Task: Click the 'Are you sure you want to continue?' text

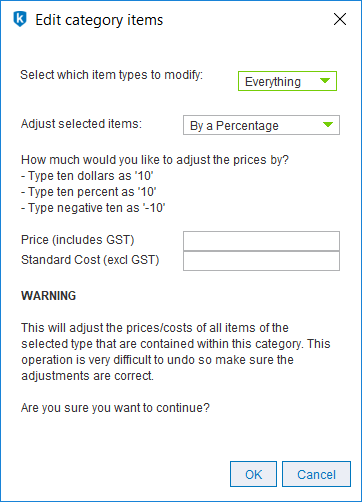Action: coord(115,408)
